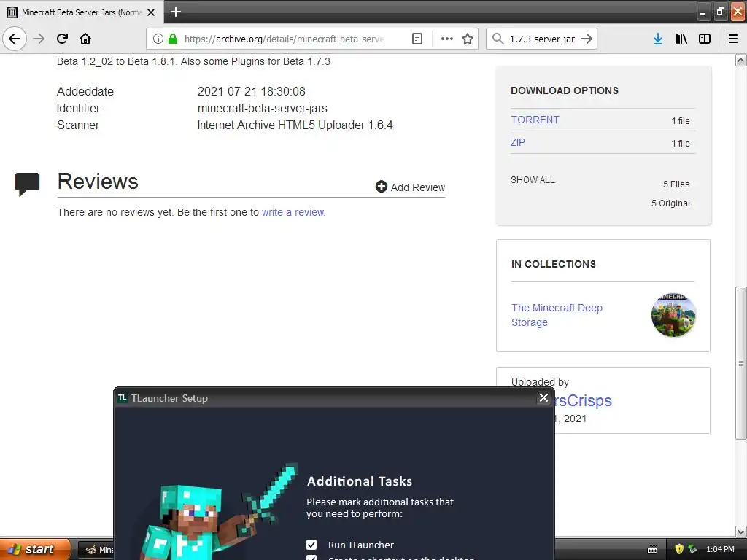Click the Mine taskbar window button
Screen dimensions: 747x560
96,550
